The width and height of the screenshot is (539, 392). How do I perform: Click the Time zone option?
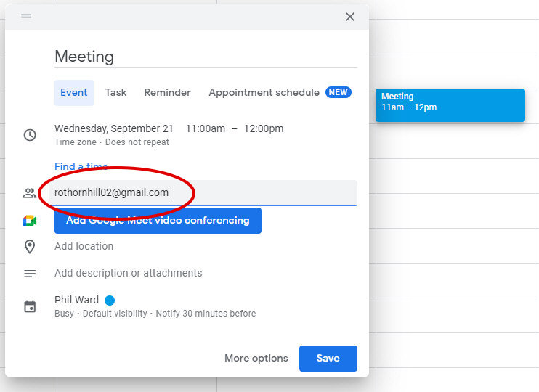click(x=76, y=142)
